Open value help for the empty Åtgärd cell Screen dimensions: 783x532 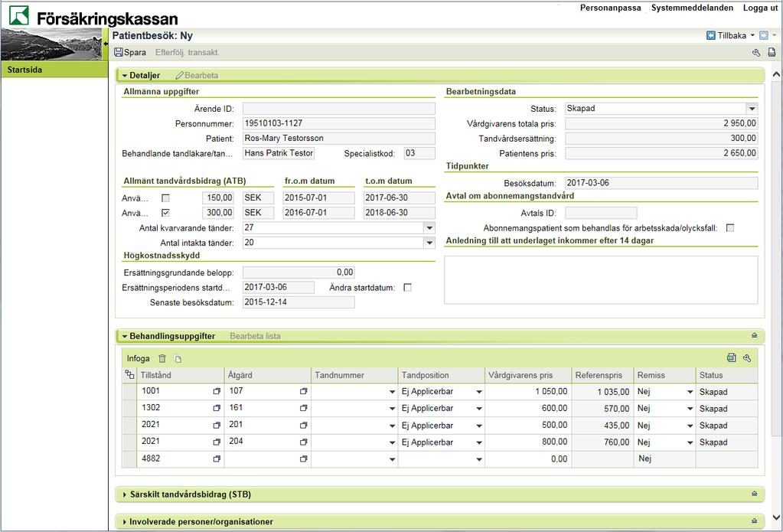(304, 459)
